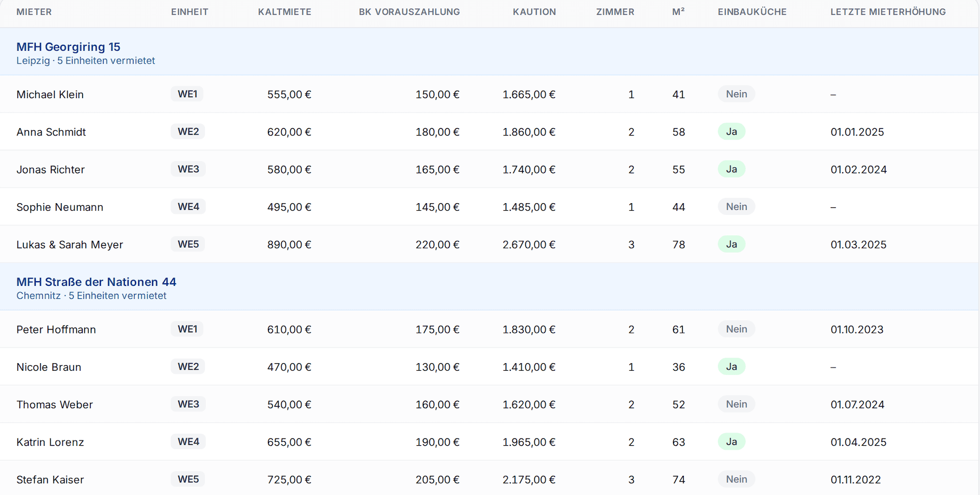This screenshot has height=495, width=980.
Task: Select tenant Anna Schmidt
Action: coord(51,132)
